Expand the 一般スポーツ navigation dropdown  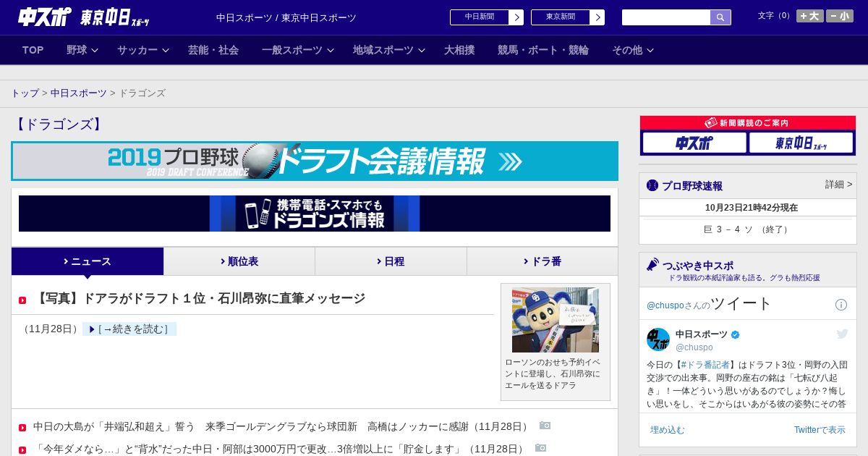[x=298, y=50]
